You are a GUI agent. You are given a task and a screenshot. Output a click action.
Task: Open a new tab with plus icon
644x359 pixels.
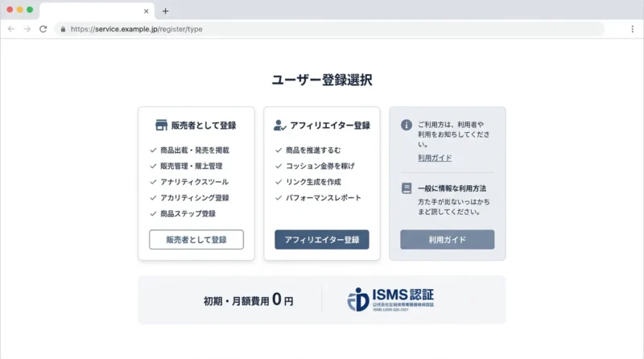pyautogui.click(x=166, y=11)
